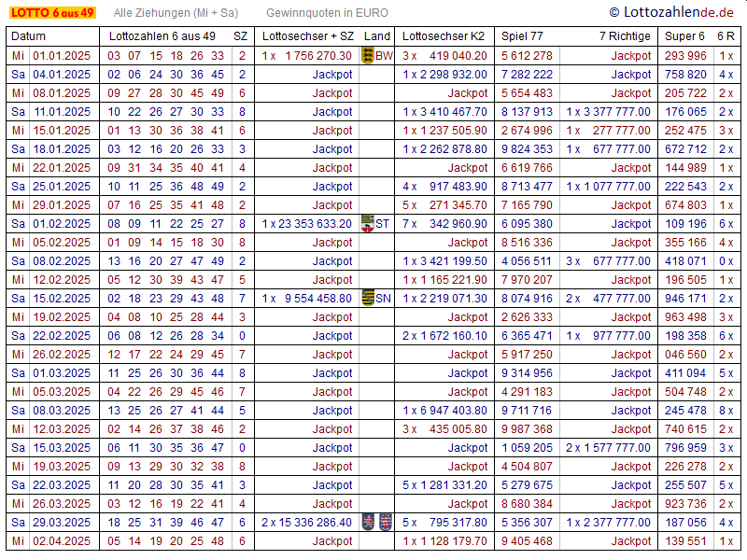Click left crest in the 29.03.2025 row

368,523
